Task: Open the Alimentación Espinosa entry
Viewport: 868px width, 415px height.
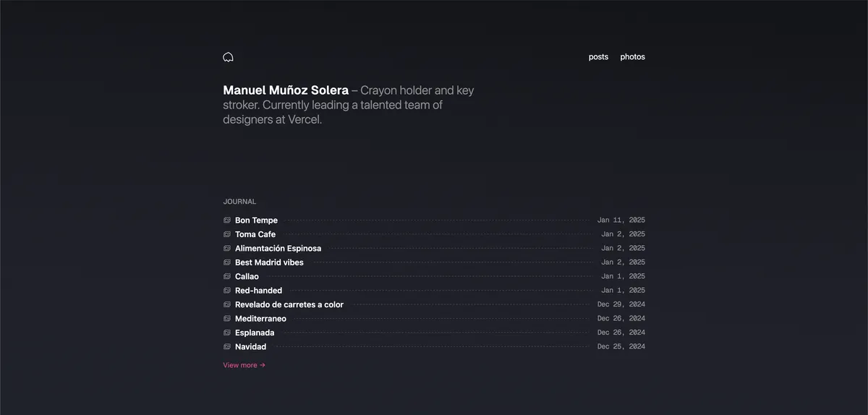Action: [x=278, y=249]
